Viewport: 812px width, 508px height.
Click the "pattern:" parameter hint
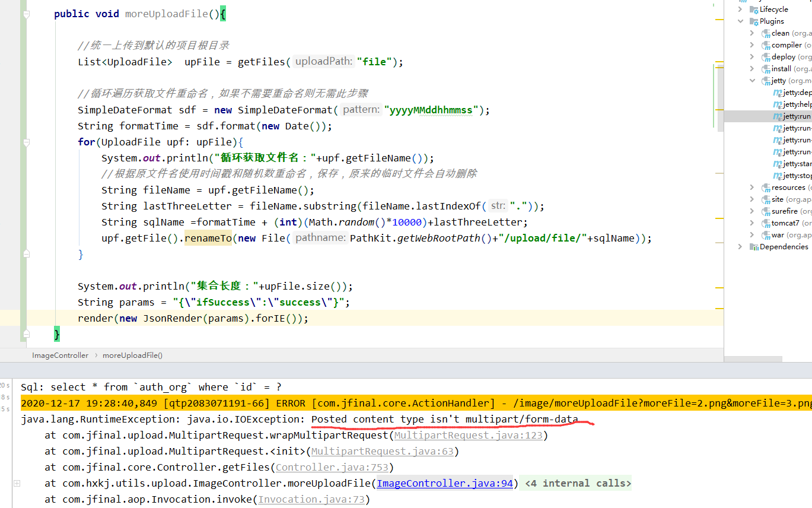tap(361, 110)
